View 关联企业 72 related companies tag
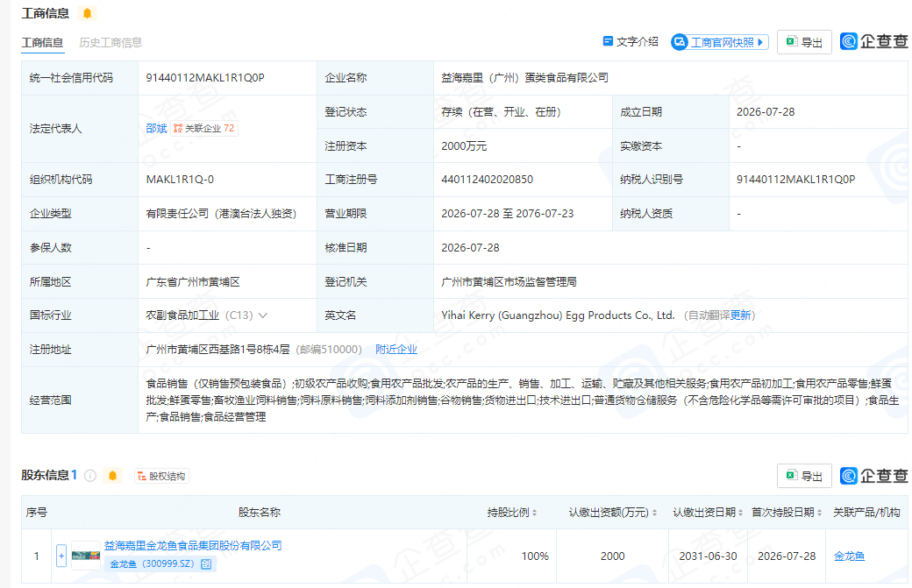The height and width of the screenshot is (588, 912). (204, 129)
